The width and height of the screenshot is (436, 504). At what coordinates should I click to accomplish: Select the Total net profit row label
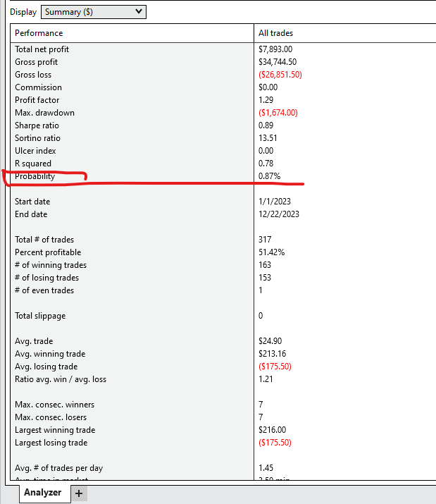42,49
